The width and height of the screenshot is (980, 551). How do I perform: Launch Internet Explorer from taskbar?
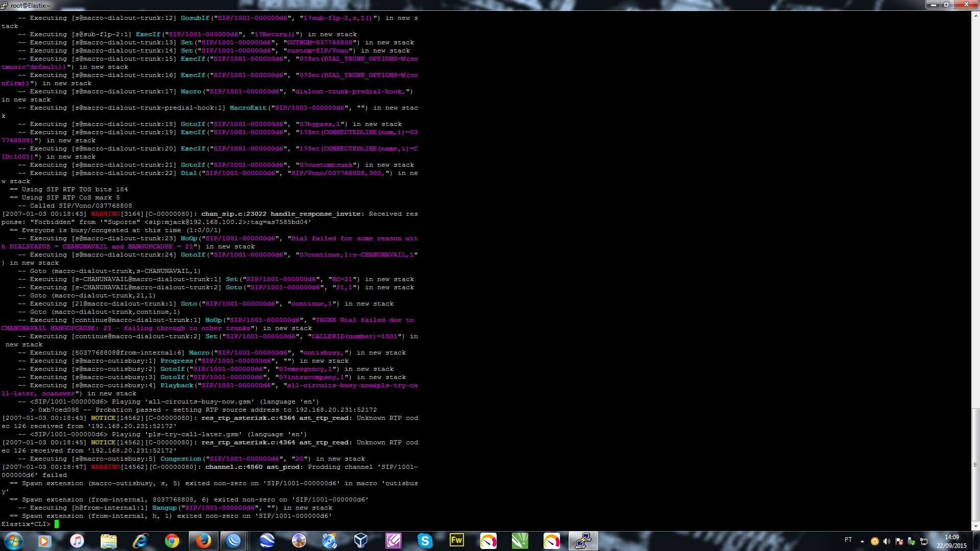coord(140,541)
